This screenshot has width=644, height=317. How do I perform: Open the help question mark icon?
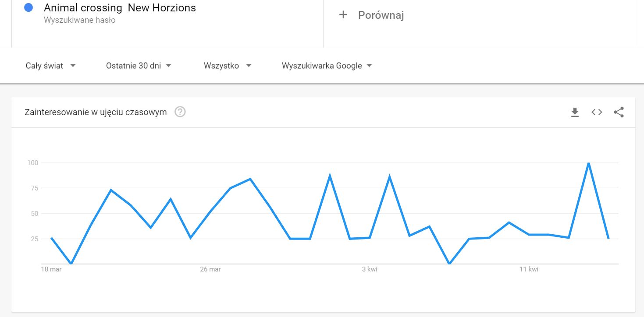[180, 112]
